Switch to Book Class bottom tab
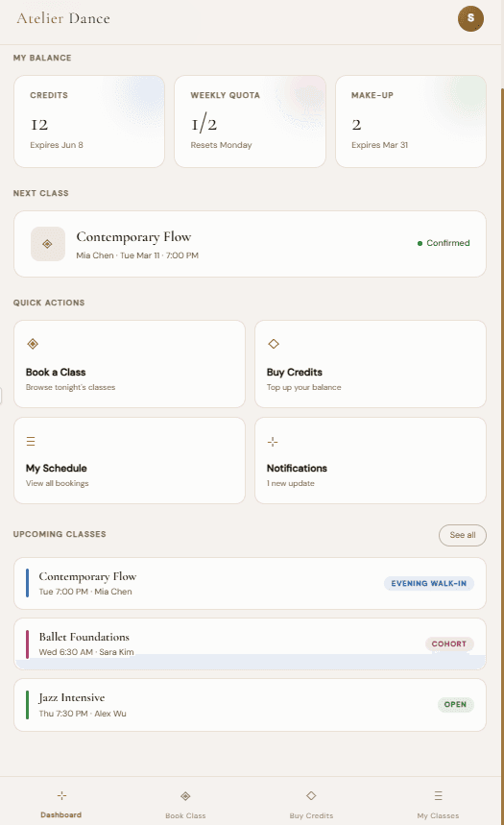The width and height of the screenshot is (504, 825). coord(185,804)
